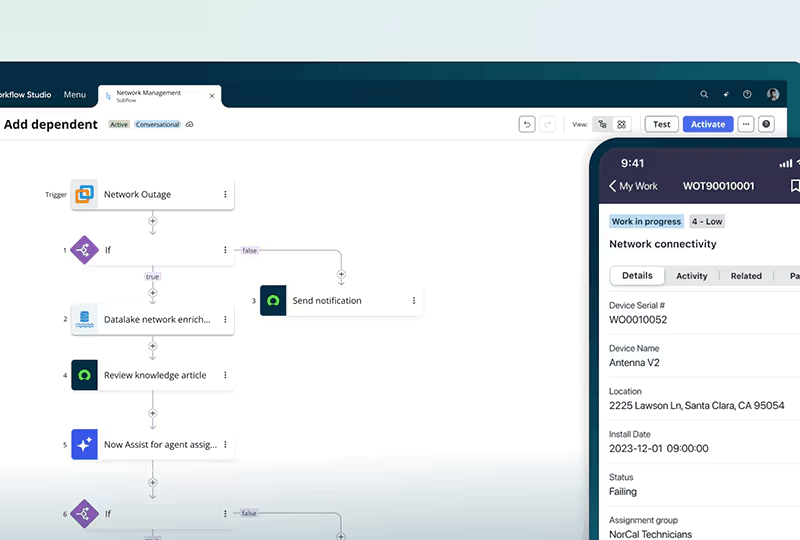Click NorCal Technicians assignment group
Image resolution: width=800 pixels, height=540 pixels.
click(x=651, y=534)
